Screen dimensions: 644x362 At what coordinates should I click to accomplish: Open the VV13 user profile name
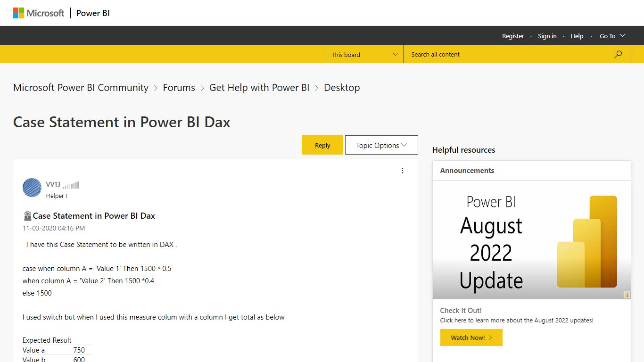[53, 184]
